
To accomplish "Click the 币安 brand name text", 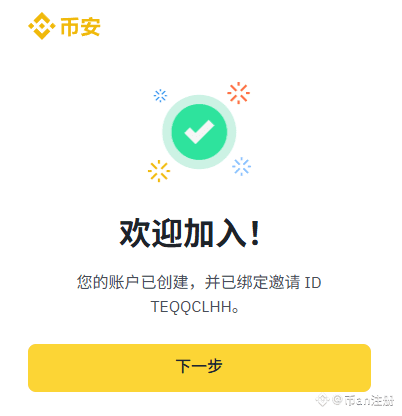I will [x=80, y=26].
